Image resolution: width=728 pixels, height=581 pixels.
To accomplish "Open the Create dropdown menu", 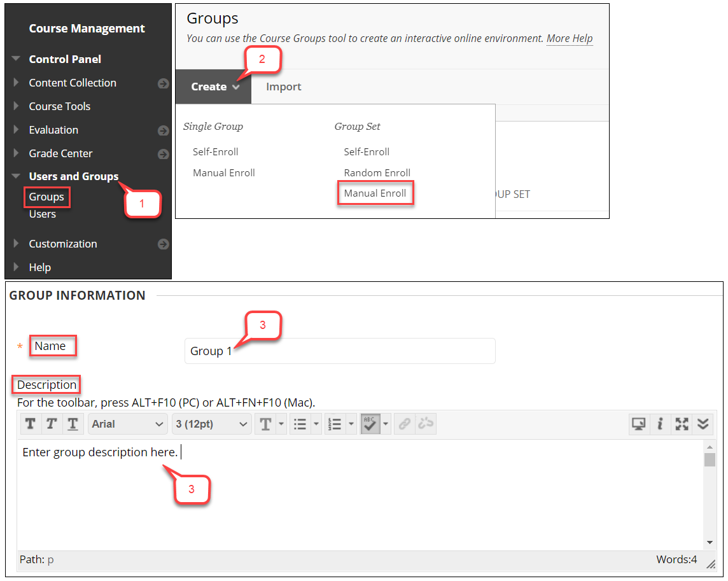I will click(x=214, y=87).
